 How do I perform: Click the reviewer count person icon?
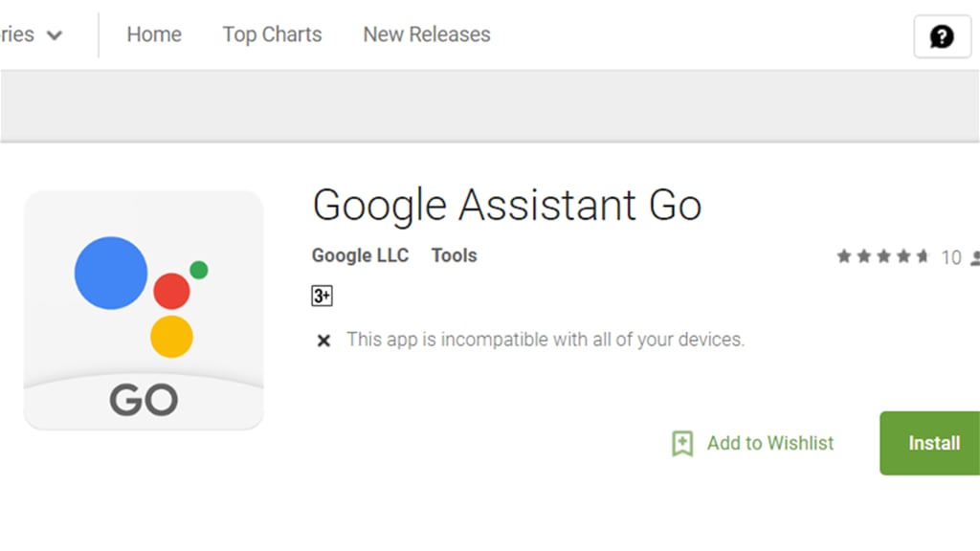(x=975, y=256)
